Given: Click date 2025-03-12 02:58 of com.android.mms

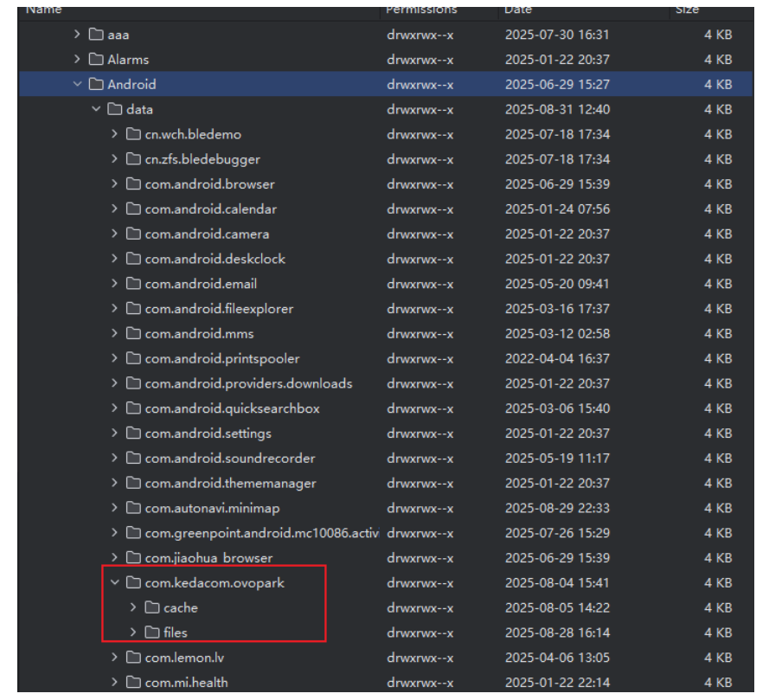Looking at the screenshot, I should [x=557, y=334].
